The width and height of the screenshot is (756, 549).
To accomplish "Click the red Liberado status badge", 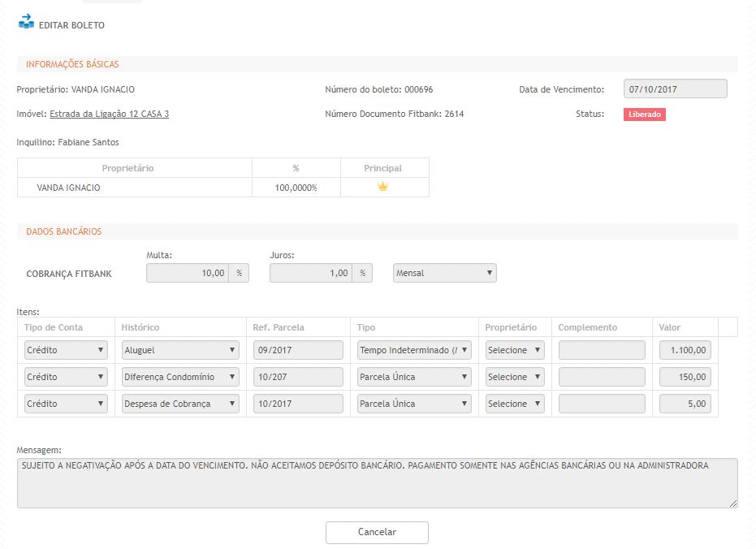I will (644, 115).
